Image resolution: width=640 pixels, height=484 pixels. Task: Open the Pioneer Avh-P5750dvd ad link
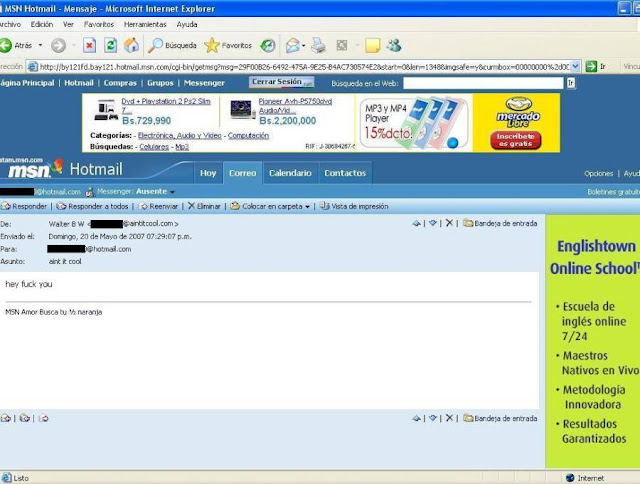pos(295,106)
